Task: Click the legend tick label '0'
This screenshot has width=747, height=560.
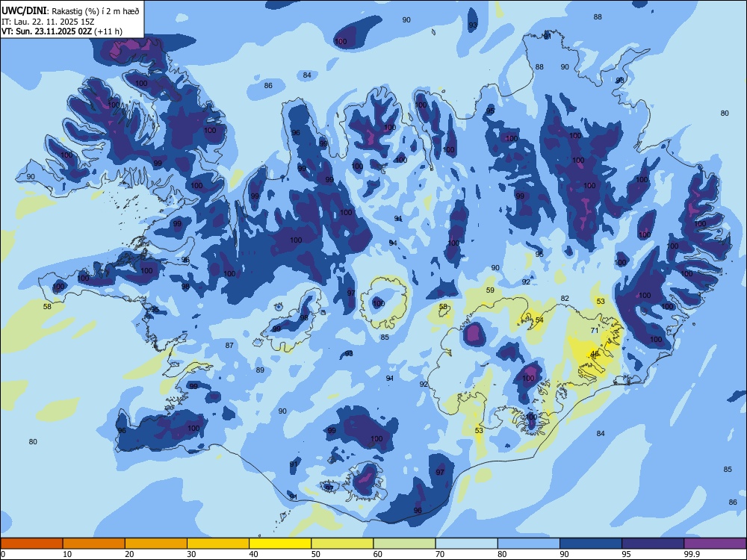Action: 3,554
